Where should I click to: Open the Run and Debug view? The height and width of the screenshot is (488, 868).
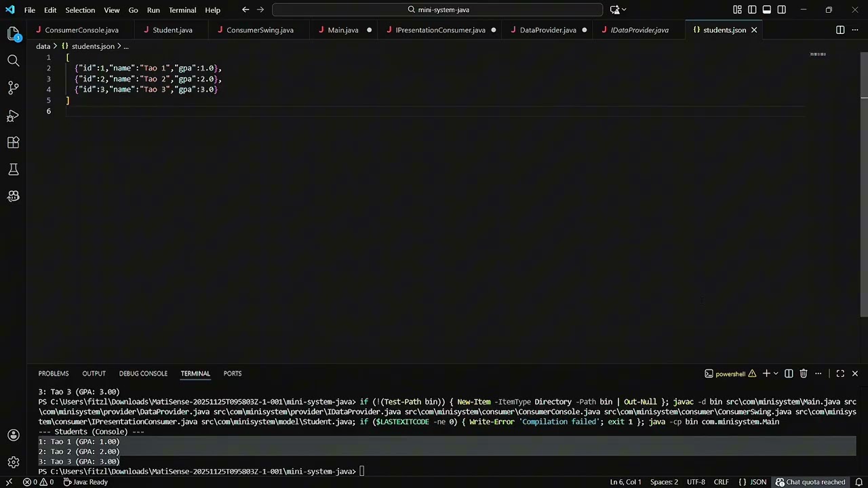click(x=13, y=115)
